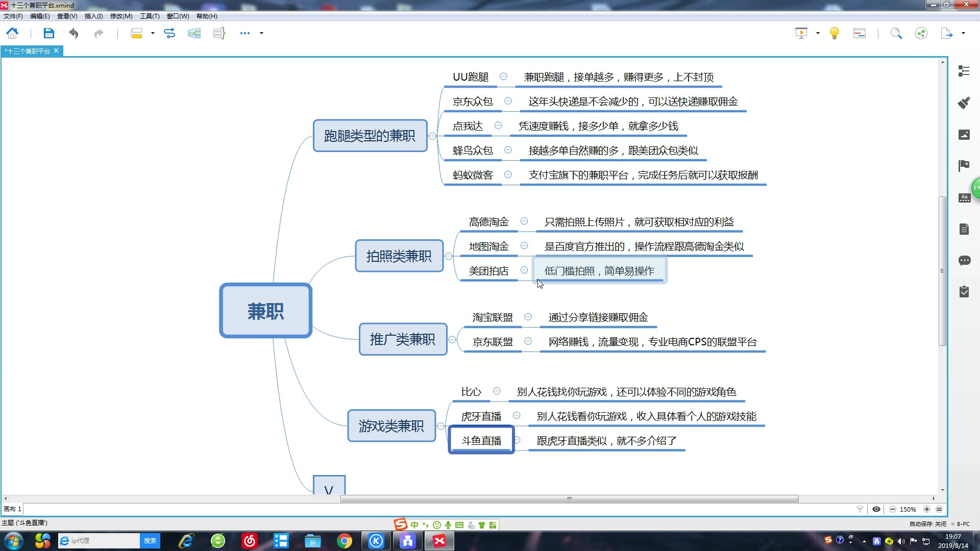Open the task info clipboard panel

964,292
